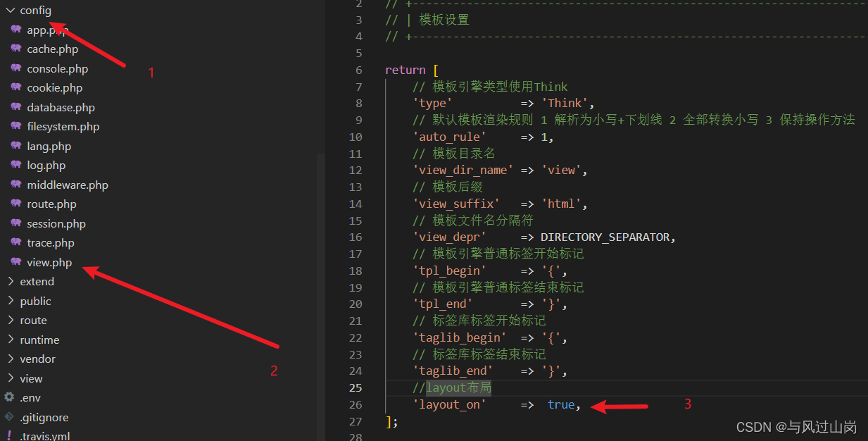Open cookie.php file

tap(55, 88)
